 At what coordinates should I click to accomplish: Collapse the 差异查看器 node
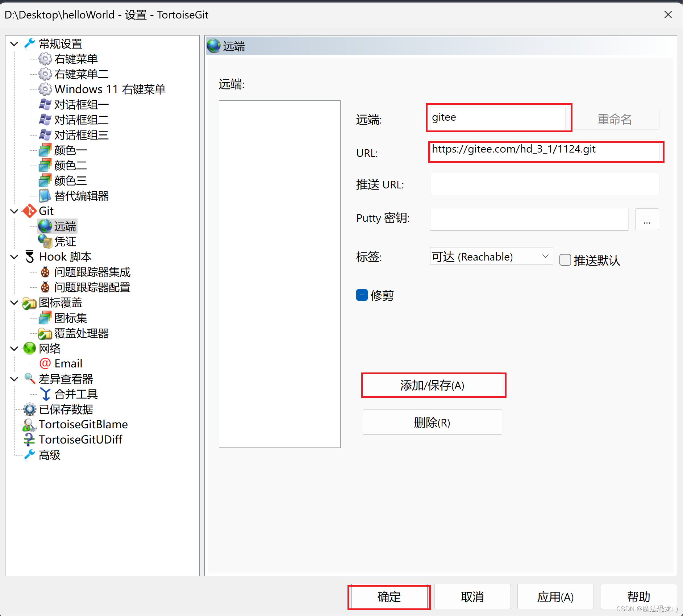click(14, 379)
